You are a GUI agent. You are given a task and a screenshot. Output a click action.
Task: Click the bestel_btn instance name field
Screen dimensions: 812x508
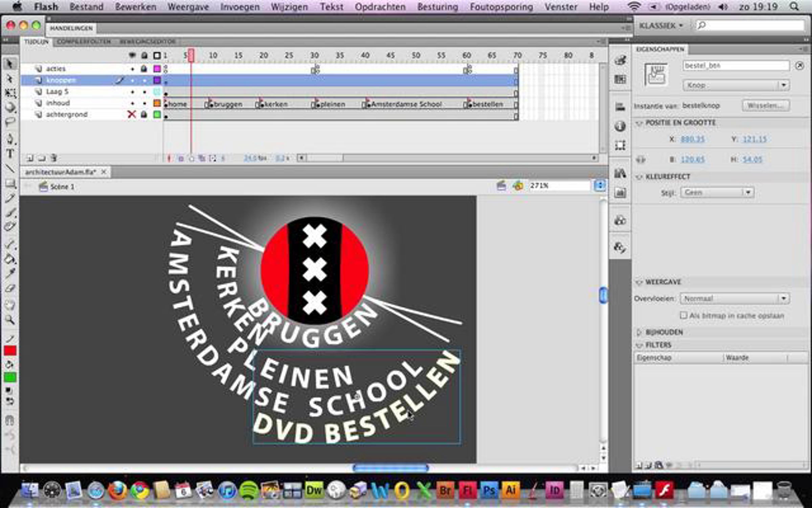click(x=736, y=65)
